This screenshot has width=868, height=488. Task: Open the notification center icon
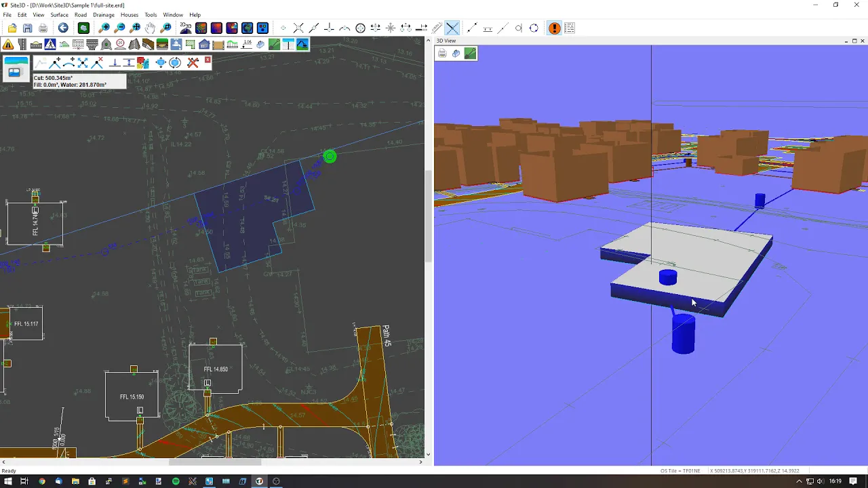[854, 481]
